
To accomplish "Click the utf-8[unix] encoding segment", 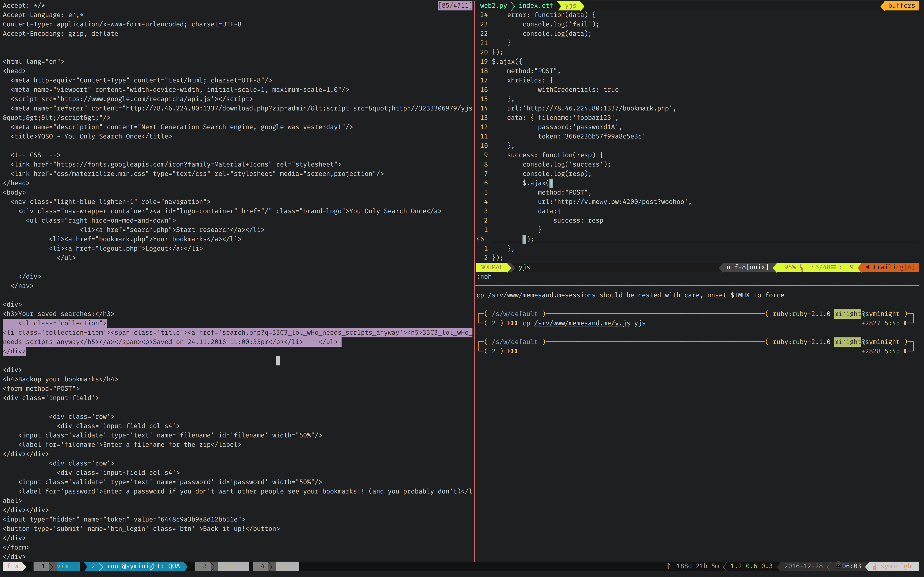I will coord(747,267).
